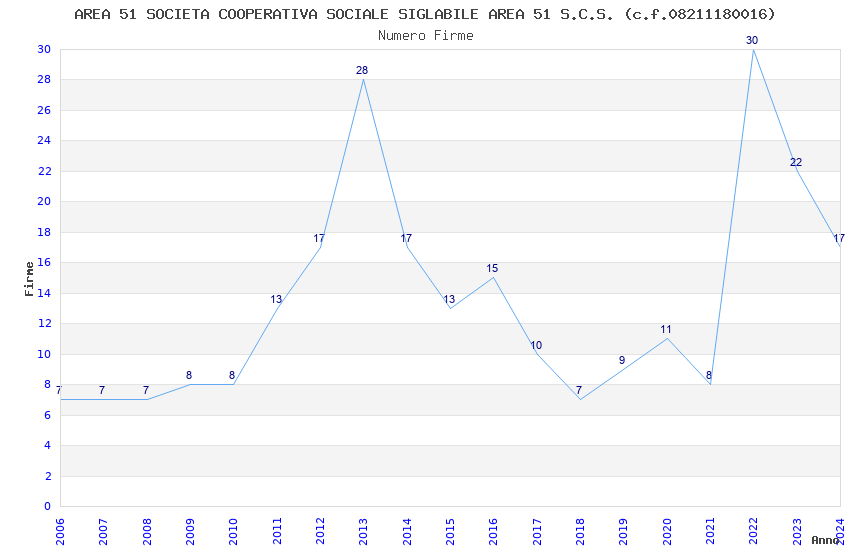Image resolution: width=850 pixels, height=550 pixels.
Task: Click y-axis tick value 18
Action: 44,231
